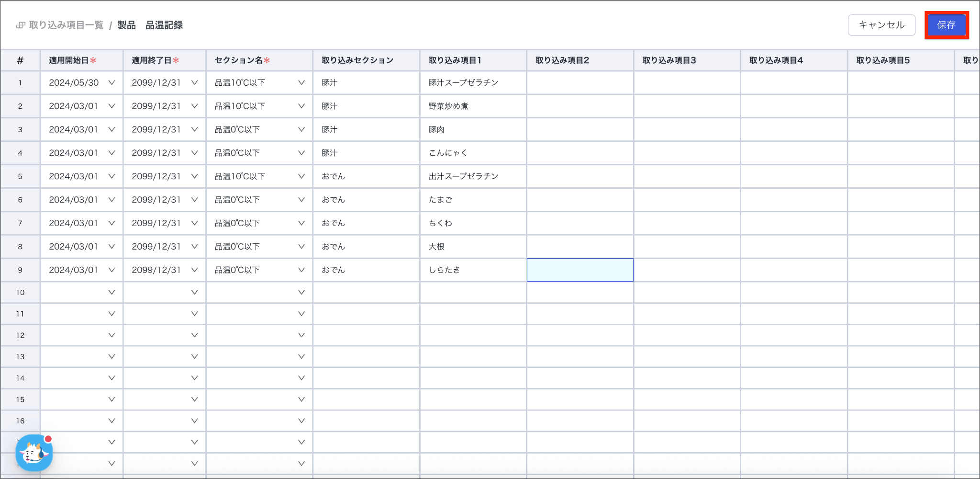Select the cell 豚汁スープゼラチン

pos(473,83)
